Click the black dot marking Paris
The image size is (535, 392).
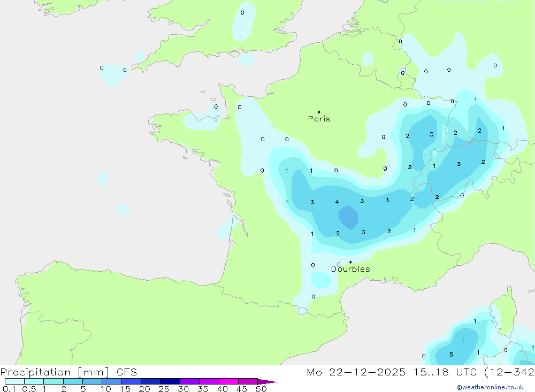(319, 112)
